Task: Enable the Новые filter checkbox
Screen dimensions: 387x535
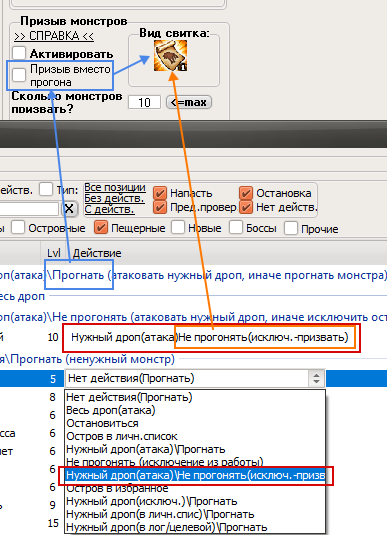Action: coord(178,228)
